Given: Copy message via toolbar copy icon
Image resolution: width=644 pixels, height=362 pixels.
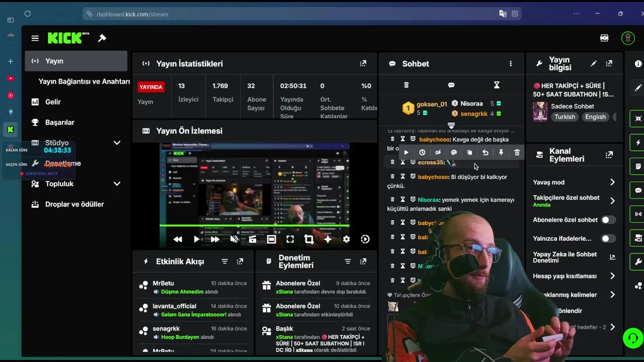Looking at the screenshot, I should point(469,152).
